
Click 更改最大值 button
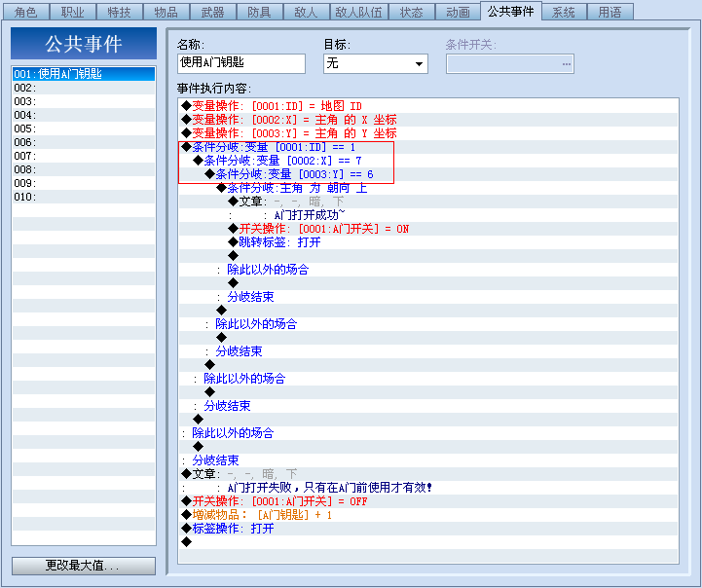84,566
